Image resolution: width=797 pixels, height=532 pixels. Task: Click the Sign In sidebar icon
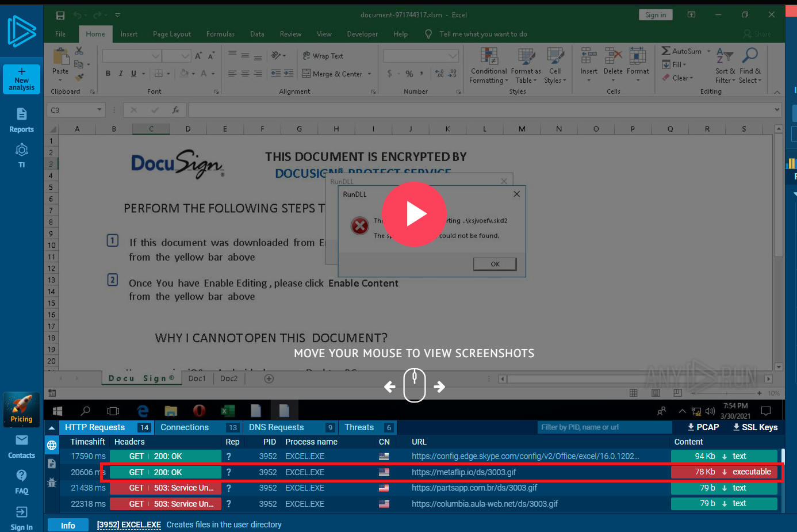pyautogui.click(x=21, y=518)
